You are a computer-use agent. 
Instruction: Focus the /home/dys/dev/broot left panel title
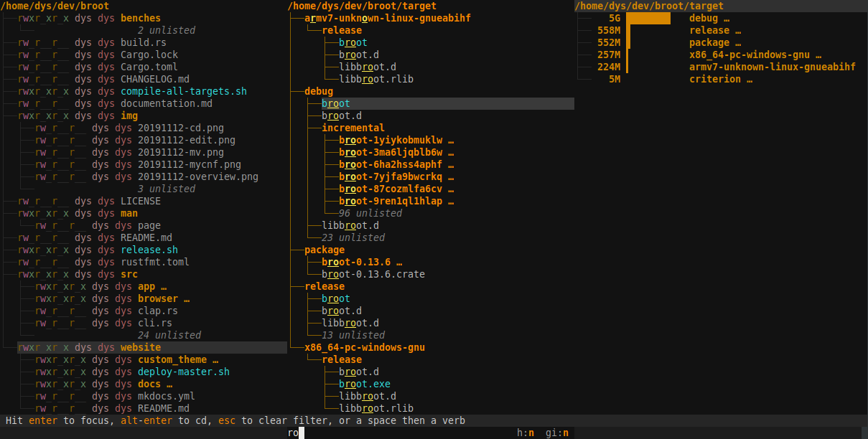[56, 6]
